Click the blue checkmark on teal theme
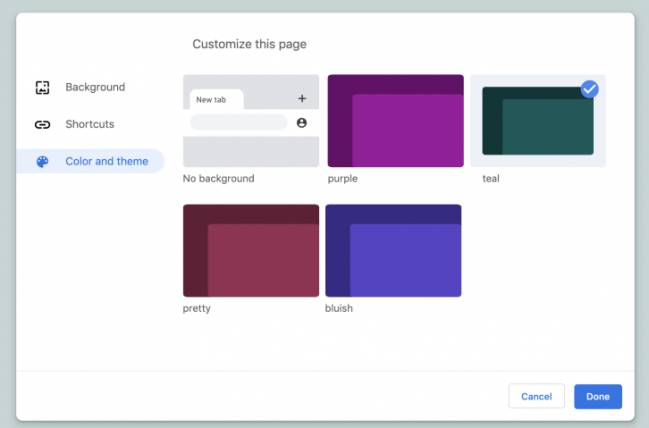This screenshot has height=428, width=649. (x=589, y=89)
